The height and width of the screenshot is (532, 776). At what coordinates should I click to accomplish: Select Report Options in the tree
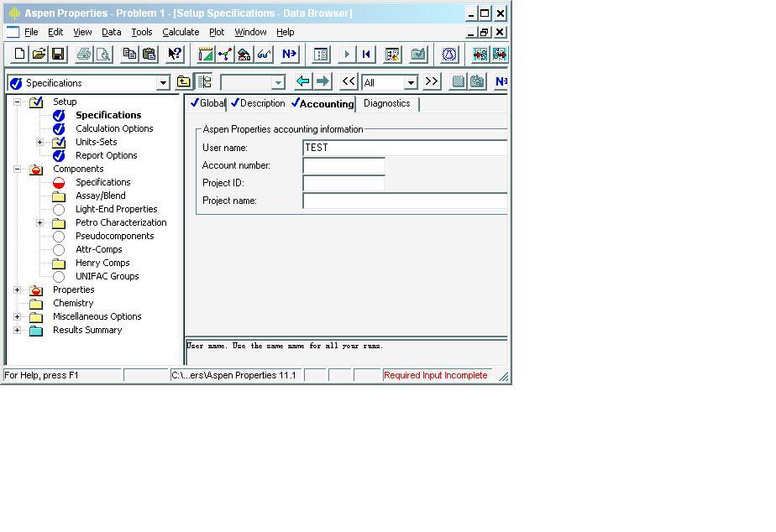[107, 155]
